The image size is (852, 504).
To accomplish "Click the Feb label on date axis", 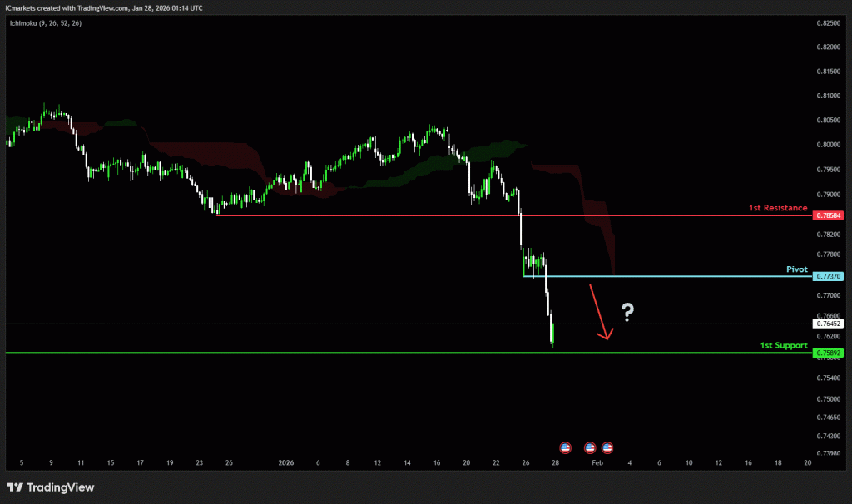I will 596,462.
